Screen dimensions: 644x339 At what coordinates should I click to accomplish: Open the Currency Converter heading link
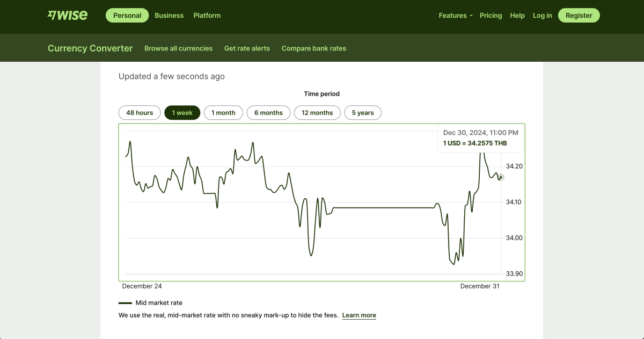point(90,48)
